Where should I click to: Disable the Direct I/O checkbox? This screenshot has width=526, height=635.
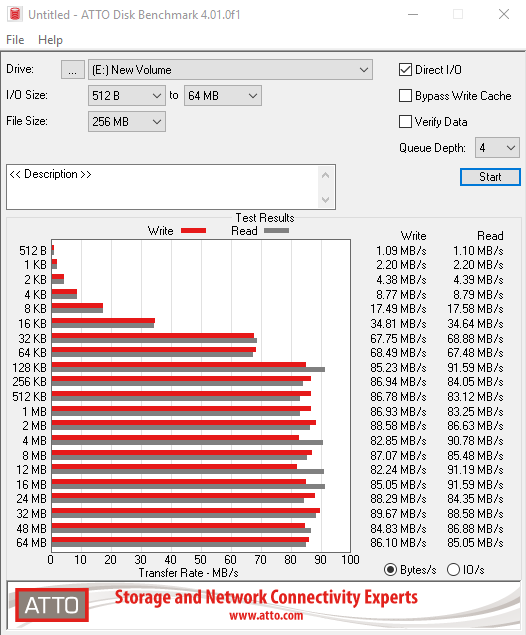(405, 70)
